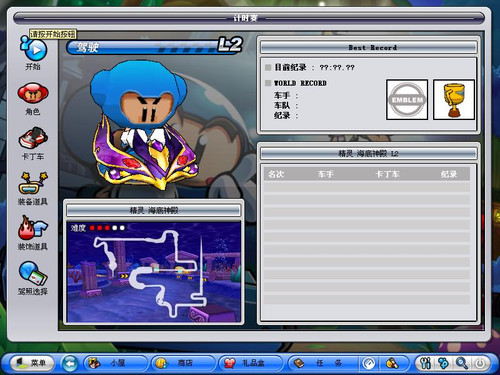Click the 名次 rank column header
This screenshot has width=500, height=375.
[x=276, y=174]
